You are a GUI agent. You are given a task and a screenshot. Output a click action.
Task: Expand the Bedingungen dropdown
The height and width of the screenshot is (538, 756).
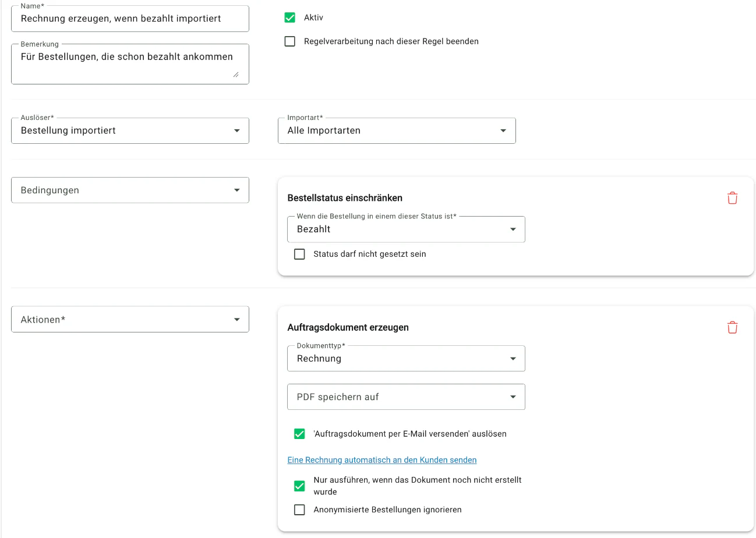[130, 190]
